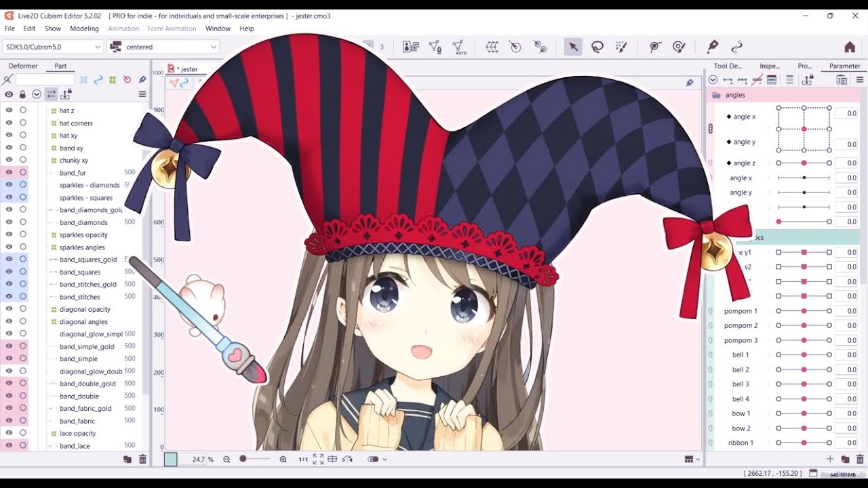Open the Modeling menu
868x488 pixels.
pyautogui.click(x=85, y=28)
